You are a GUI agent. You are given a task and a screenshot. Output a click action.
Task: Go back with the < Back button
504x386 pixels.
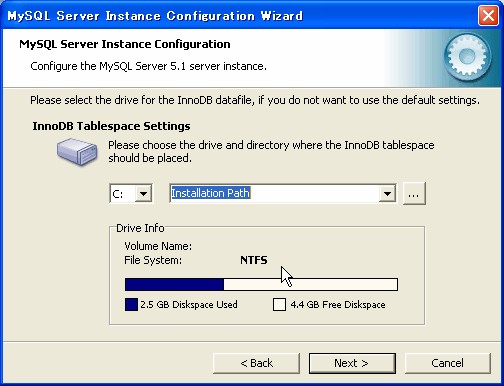[256, 363]
